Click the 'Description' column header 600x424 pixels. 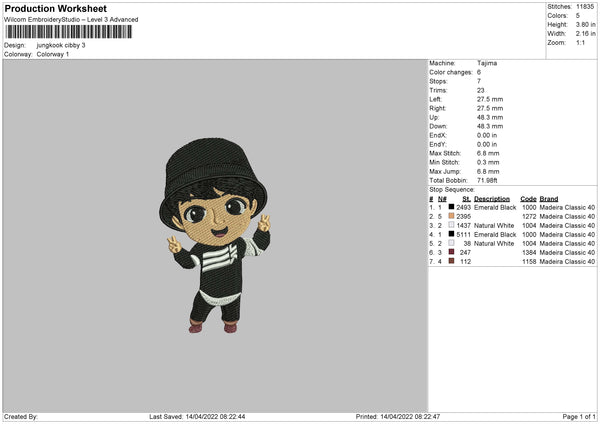492,199
